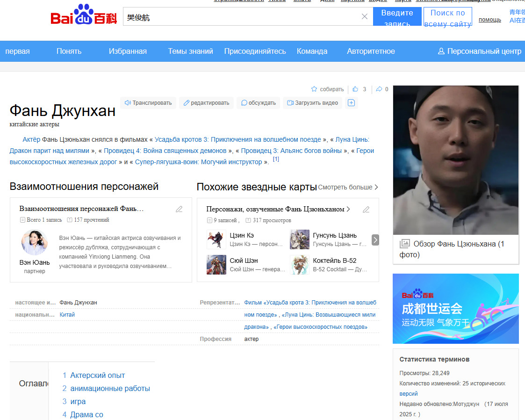This screenshot has width=525, height=420.
Task: Jump to 'анимационные работы' contents section
Action: point(110,388)
